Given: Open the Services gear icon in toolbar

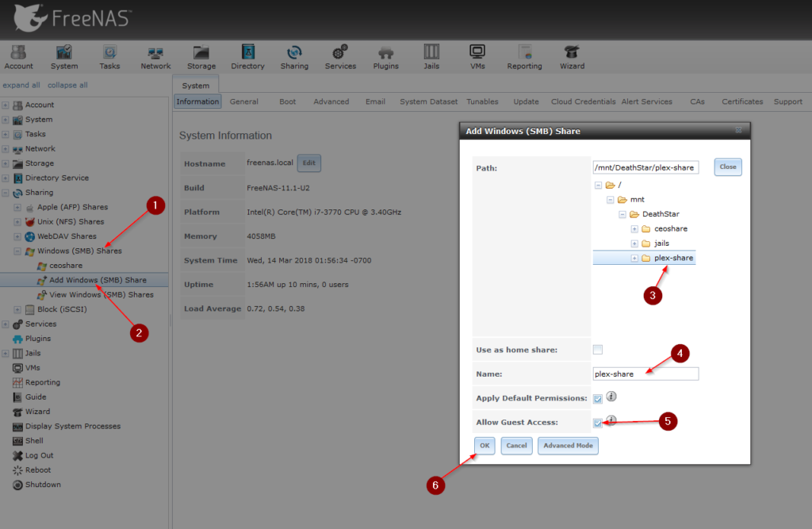Looking at the screenshot, I should tap(340, 52).
